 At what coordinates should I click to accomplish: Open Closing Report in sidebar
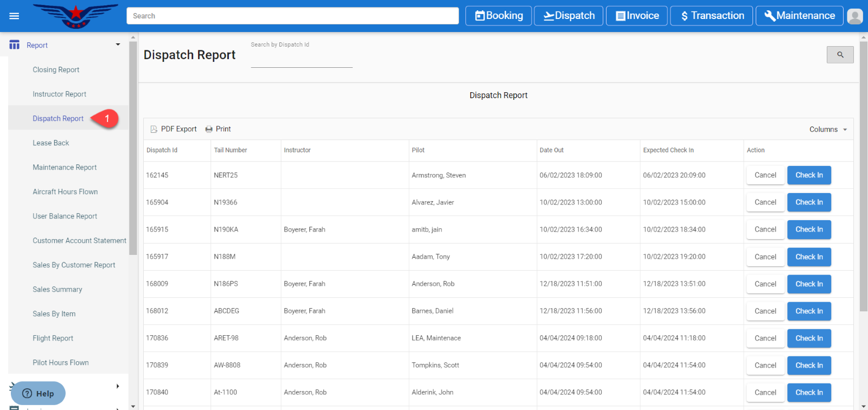[56, 70]
